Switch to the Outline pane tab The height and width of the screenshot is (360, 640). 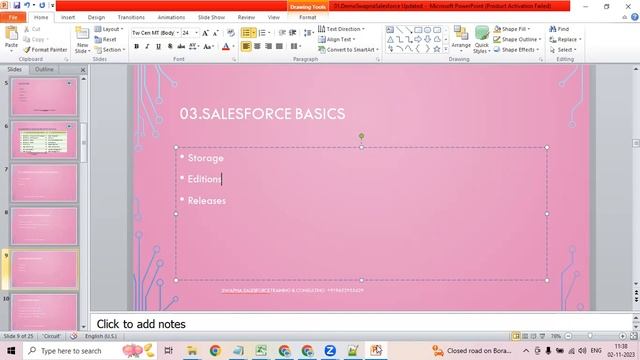(x=44, y=69)
